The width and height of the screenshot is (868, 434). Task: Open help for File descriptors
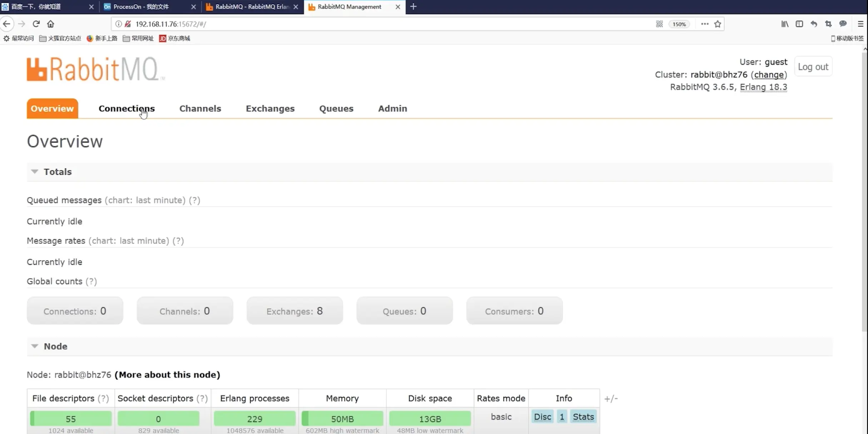coord(103,398)
